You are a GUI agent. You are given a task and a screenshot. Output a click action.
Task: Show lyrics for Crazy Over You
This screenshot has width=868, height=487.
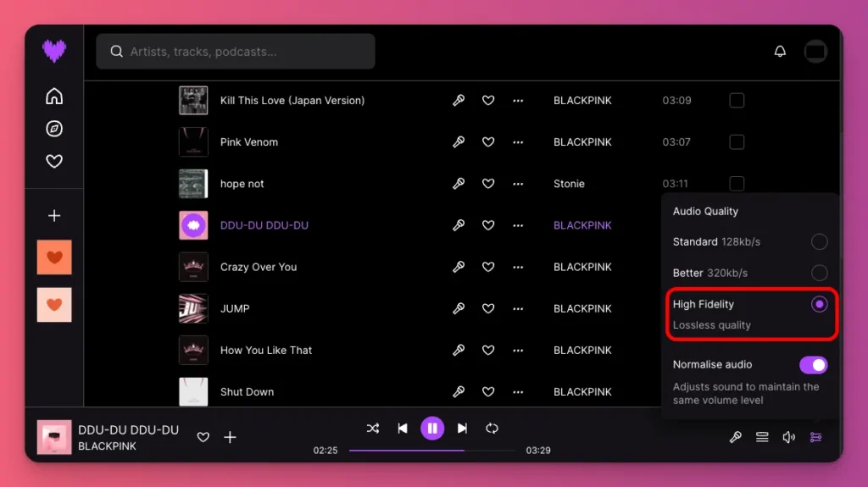(459, 267)
